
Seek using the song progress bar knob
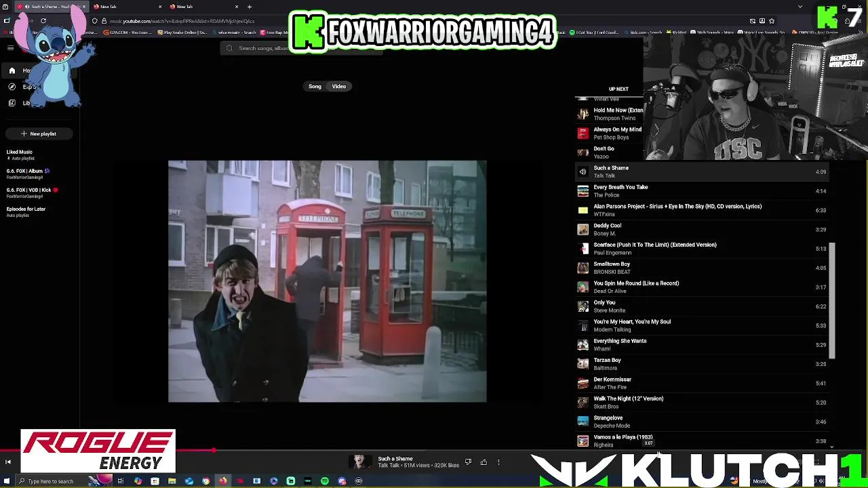coord(214,450)
